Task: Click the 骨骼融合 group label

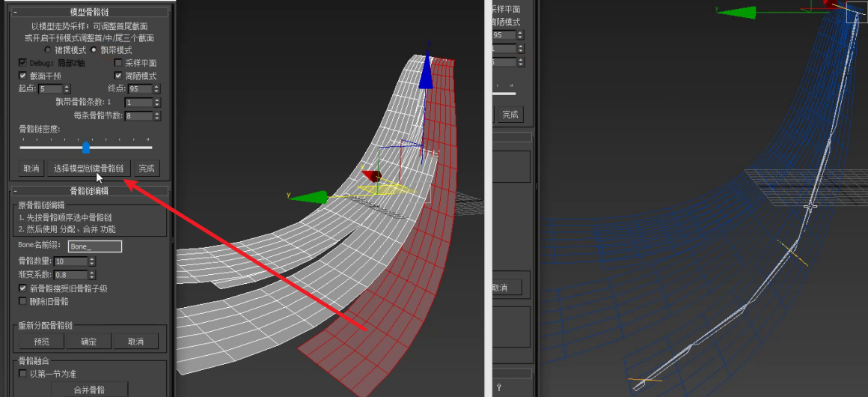Action: click(35, 361)
